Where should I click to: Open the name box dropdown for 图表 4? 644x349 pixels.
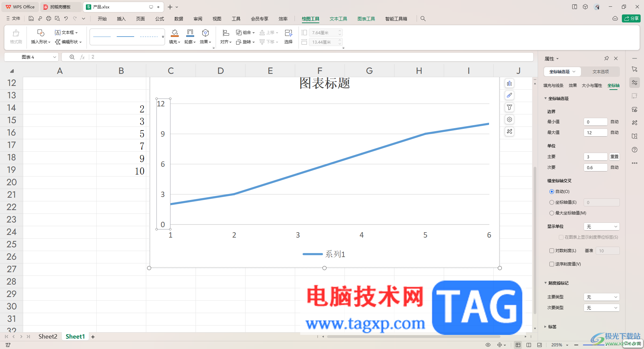coord(54,57)
